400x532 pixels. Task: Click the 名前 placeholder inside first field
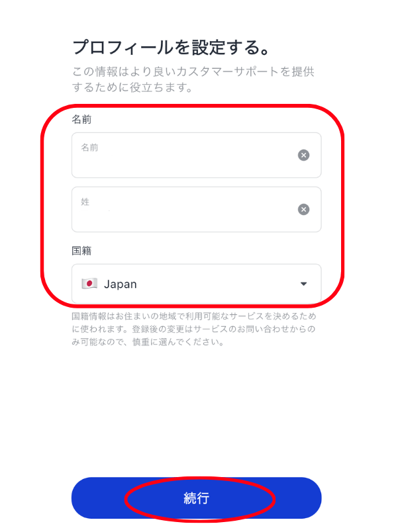[x=89, y=148]
